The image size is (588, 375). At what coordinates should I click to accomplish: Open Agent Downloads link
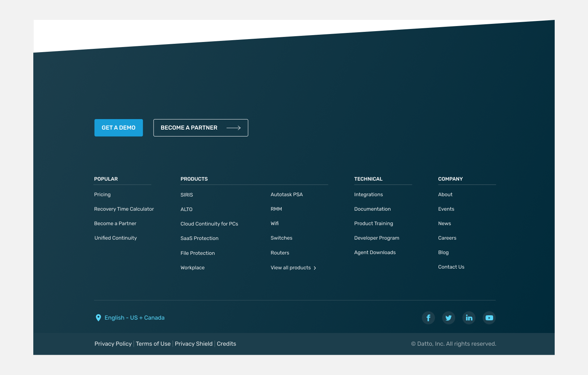(375, 252)
